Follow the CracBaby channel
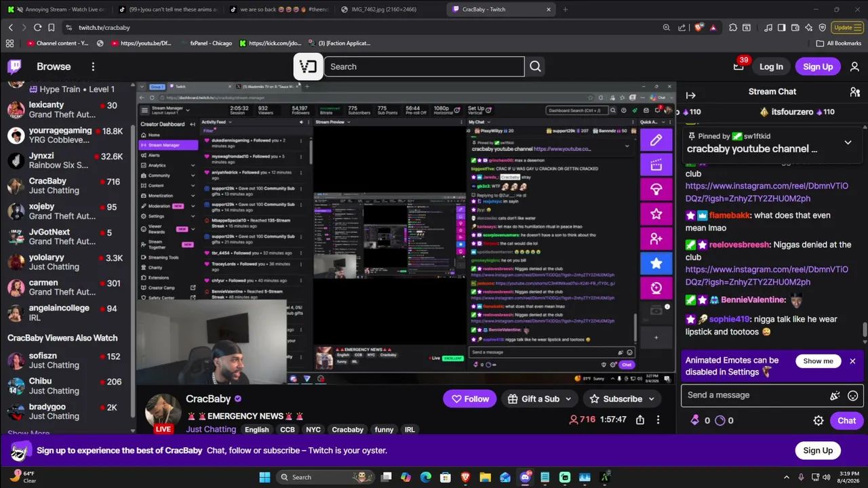868x488 pixels. click(x=470, y=399)
